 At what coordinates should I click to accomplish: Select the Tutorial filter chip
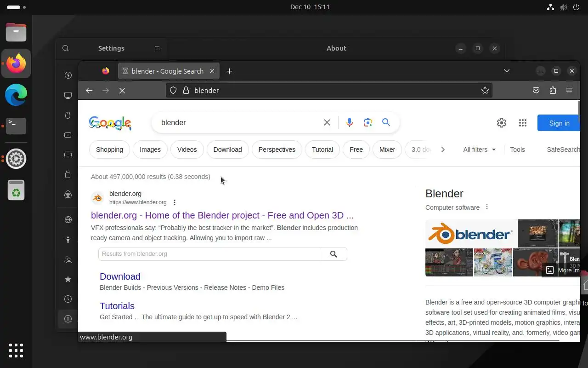click(x=322, y=149)
